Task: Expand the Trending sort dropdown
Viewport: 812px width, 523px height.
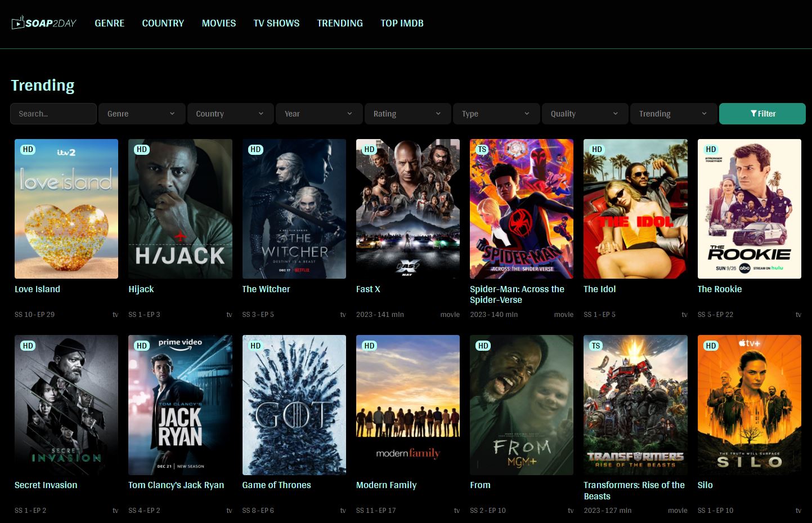Action: tap(673, 114)
